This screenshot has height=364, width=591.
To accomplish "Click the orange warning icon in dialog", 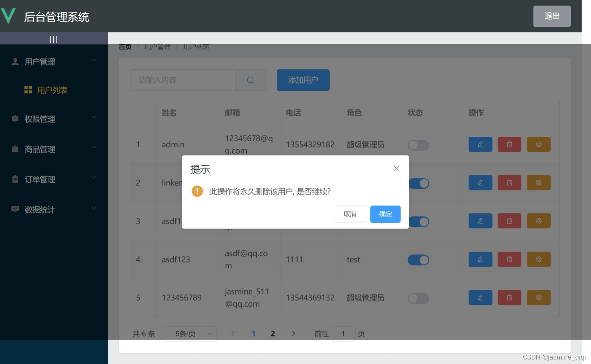I will (x=197, y=191).
